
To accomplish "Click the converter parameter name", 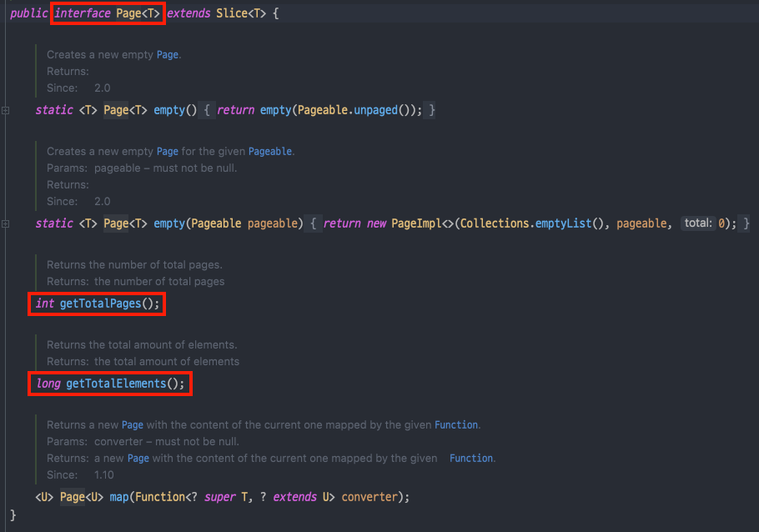I will (369, 497).
